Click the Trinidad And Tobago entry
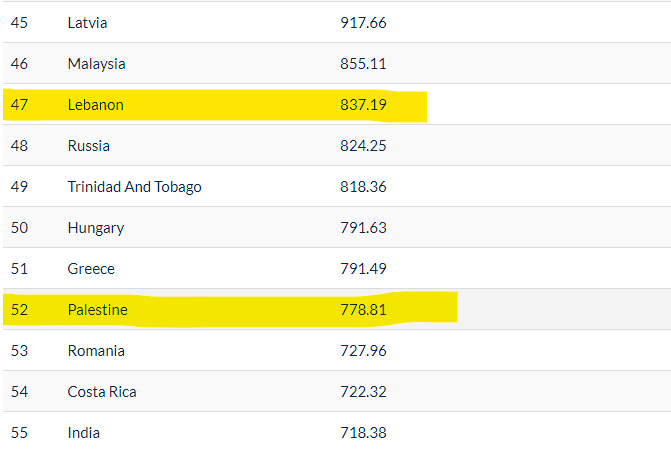The width and height of the screenshot is (671, 450). [134, 187]
